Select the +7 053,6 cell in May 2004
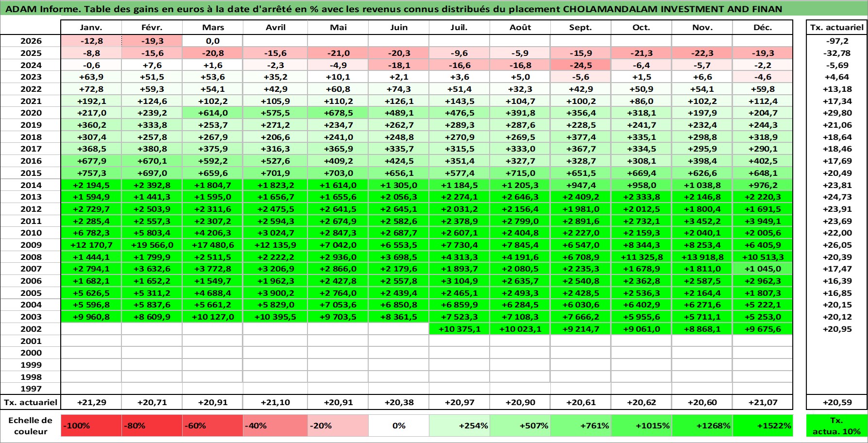The image size is (868, 443). 338,305
